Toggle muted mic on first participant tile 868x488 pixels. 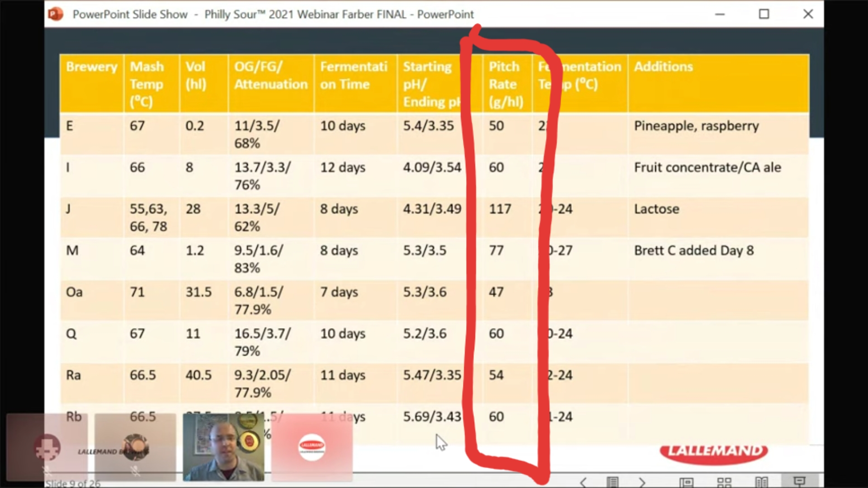click(47, 471)
